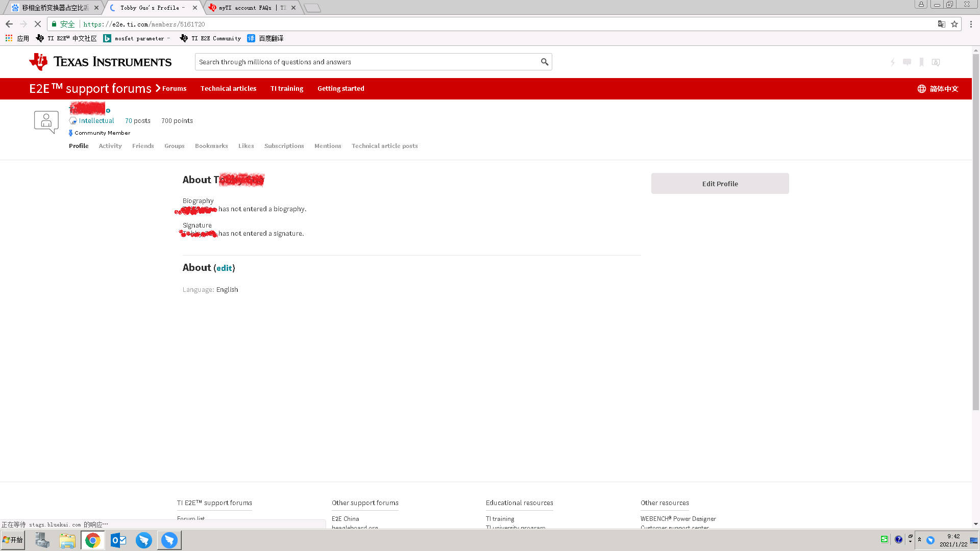Click the edit link beside About

[224, 268]
